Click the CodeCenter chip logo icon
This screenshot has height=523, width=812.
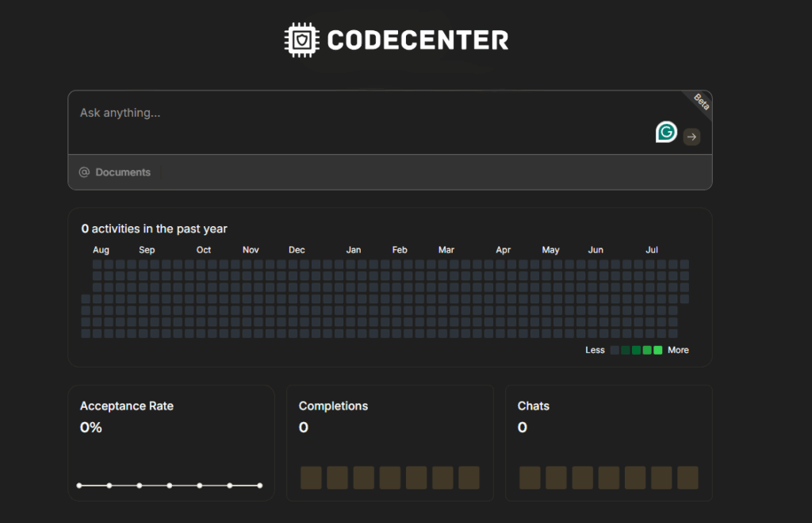point(302,40)
